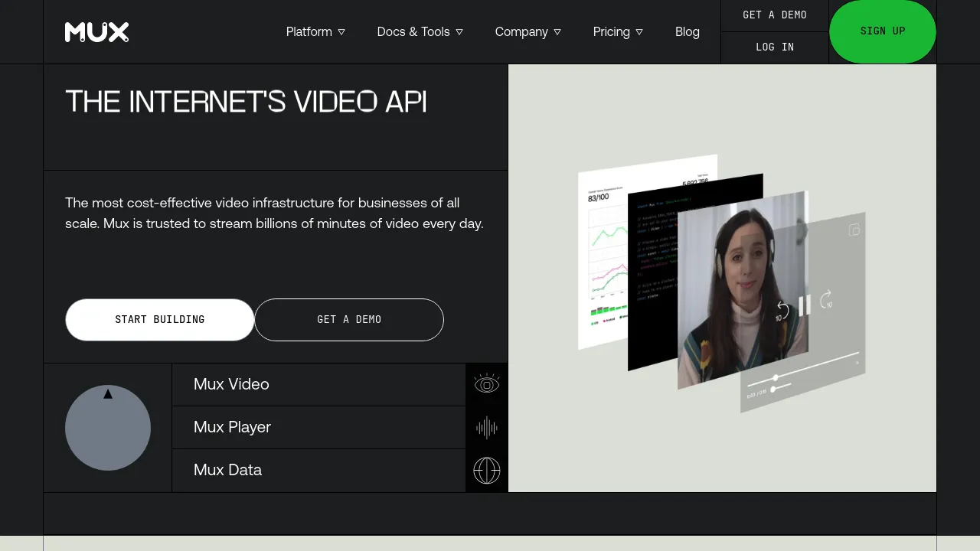Click the outlined Get a Demo button
This screenshot has height=551, width=980.
pos(349,320)
